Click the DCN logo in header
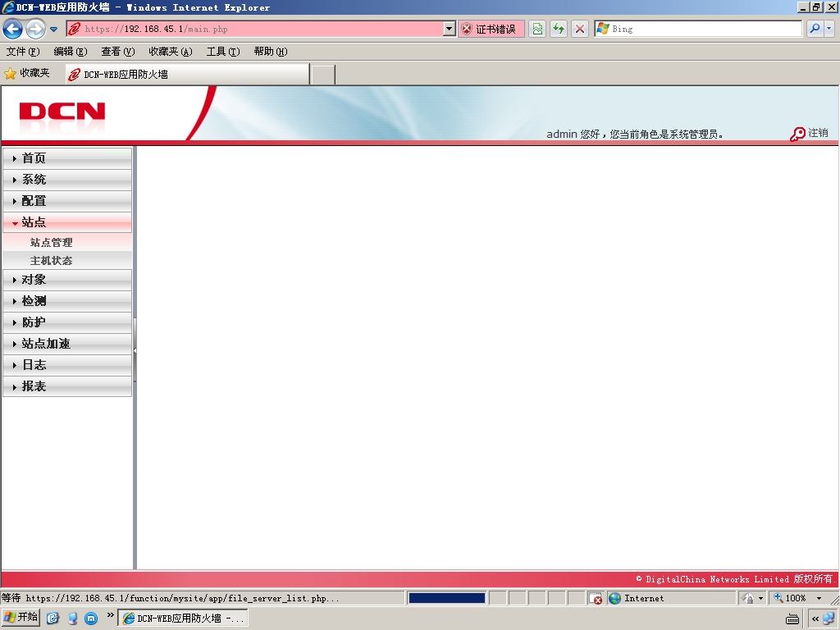Screen dimensions: 840x630 [x=62, y=112]
